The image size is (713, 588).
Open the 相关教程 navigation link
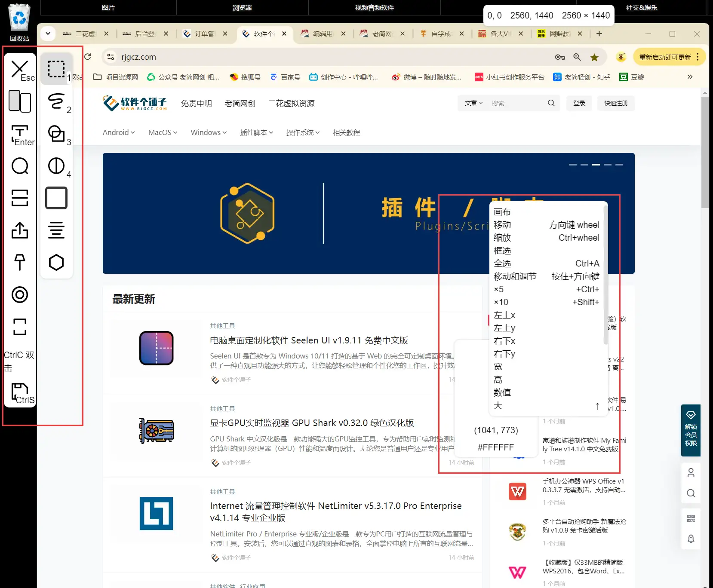346,132
